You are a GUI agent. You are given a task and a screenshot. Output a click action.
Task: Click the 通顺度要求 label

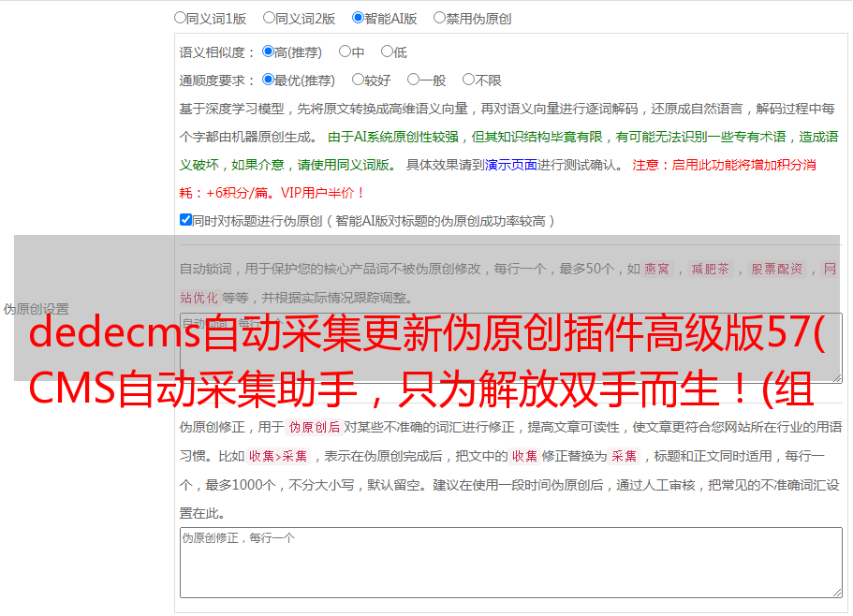point(217,81)
